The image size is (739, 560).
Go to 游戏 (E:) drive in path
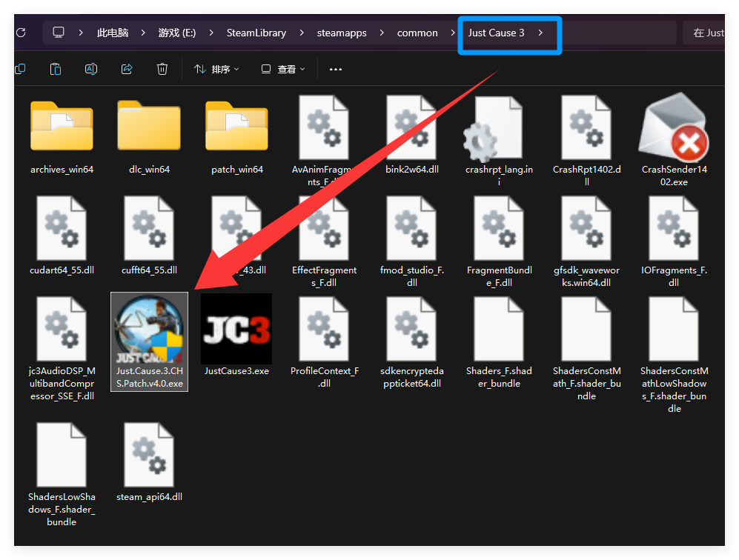click(x=177, y=33)
